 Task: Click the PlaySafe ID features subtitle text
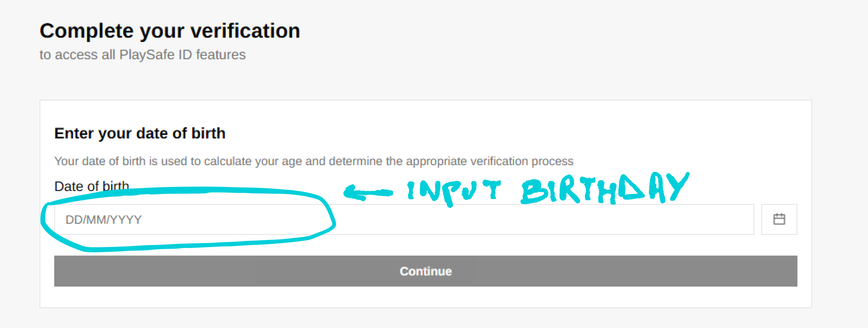[x=143, y=55]
